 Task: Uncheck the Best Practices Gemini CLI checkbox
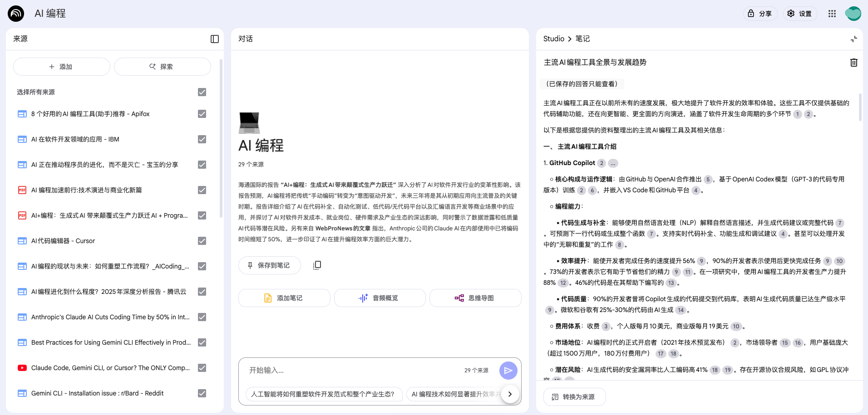[x=202, y=342]
